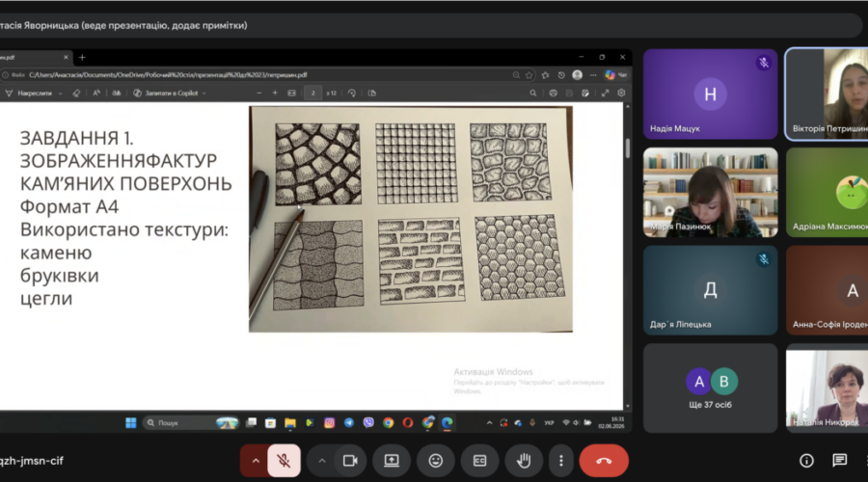Click the page number field showing 2
868x482 pixels.
coord(312,93)
